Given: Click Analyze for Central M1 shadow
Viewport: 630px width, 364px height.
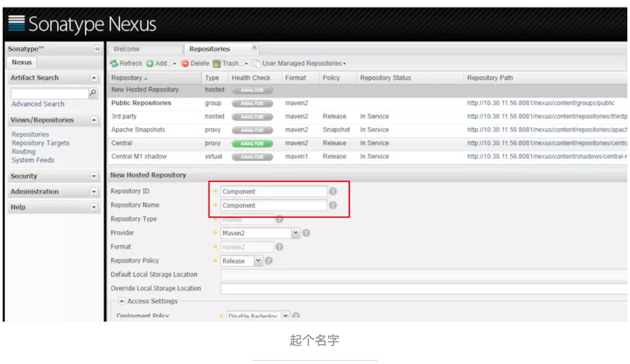Looking at the screenshot, I should [x=252, y=157].
